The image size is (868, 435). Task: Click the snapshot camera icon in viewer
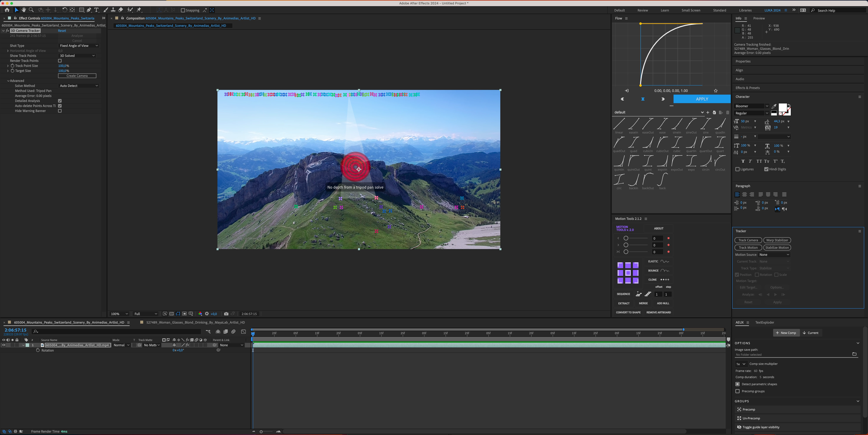226,314
